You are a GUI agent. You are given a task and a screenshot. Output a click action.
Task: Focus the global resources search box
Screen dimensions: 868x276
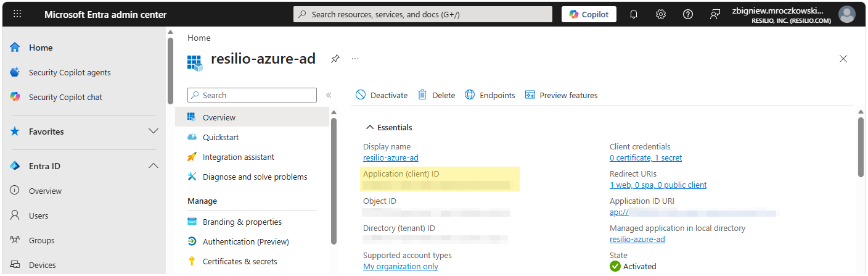point(422,14)
